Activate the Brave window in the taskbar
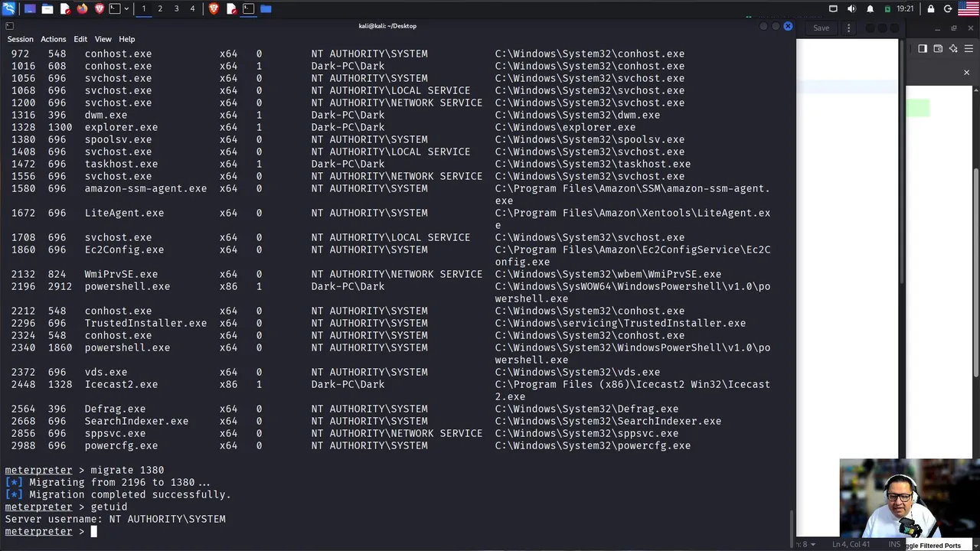Viewport: 980px width, 551px height. pos(214,9)
